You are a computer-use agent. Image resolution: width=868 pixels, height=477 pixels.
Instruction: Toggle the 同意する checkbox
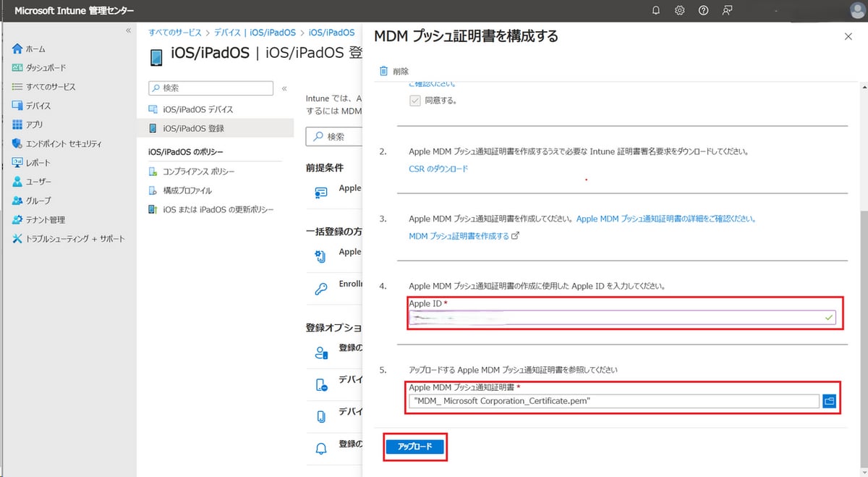pos(415,101)
